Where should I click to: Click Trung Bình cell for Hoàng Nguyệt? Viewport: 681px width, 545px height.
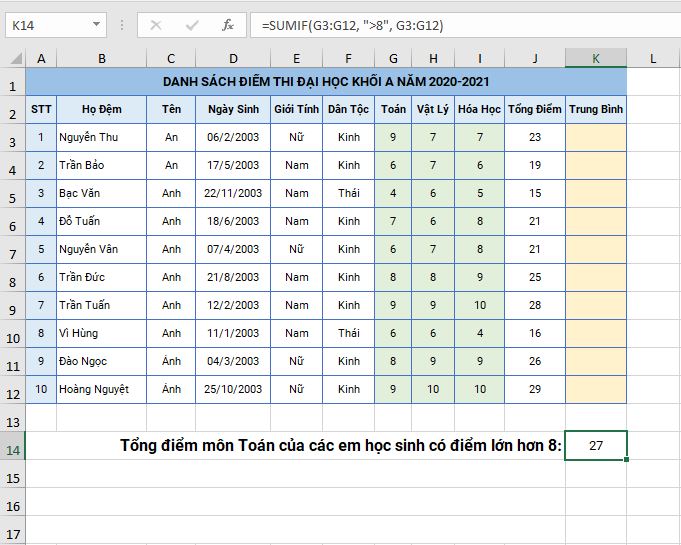[x=596, y=389]
